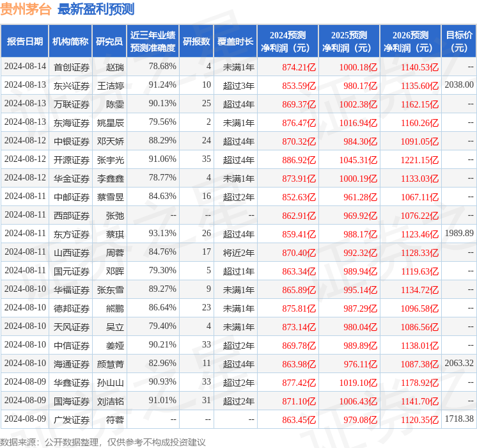Select the 首创证券 institution cell
The height and width of the screenshot is (448, 477).
72,67
